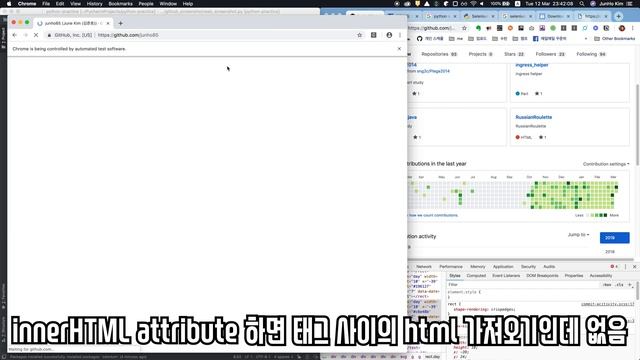The width and height of the screenshot is (640, 360).
Task: Switch to the Projects tab on GitHub profile
Action: tap(480, 54)
